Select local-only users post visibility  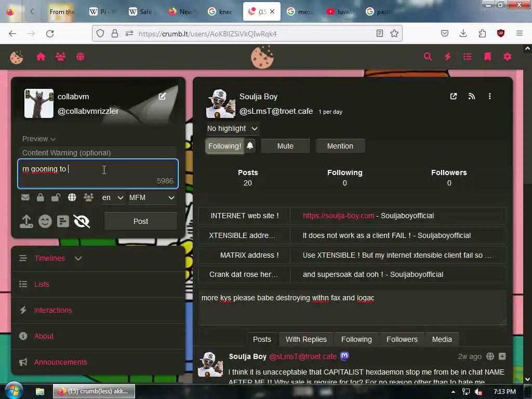click(88, 197)
